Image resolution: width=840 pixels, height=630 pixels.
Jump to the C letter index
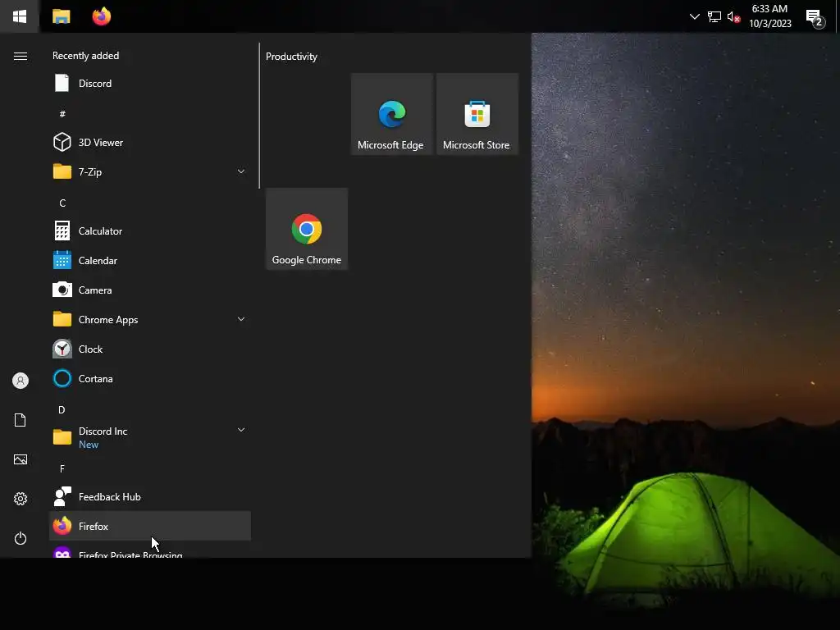tap(62, 203)
